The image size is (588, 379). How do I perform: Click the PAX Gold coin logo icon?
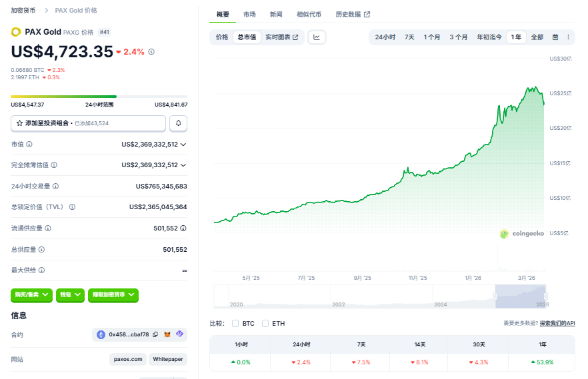pyautogui.click(x=16, y=32)
